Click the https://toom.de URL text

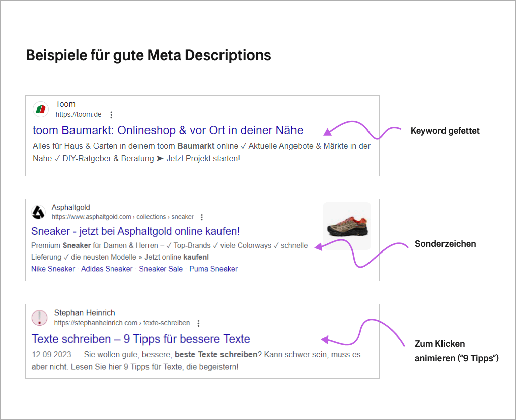tap(79, 115)
